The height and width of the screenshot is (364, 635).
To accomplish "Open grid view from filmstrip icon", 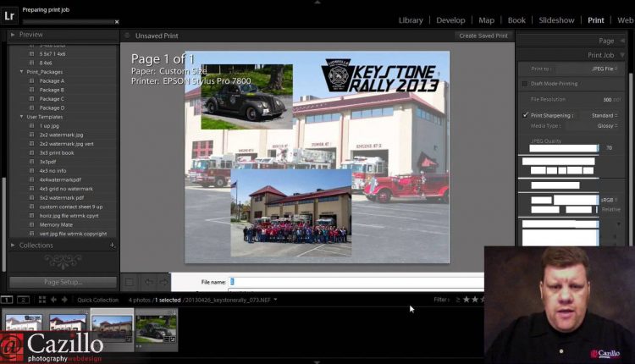I will (42, 300).
